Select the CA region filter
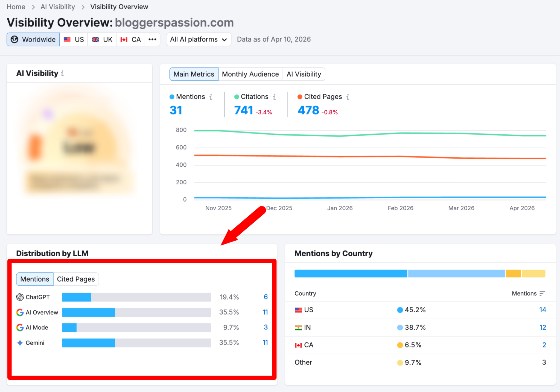Image resolution: width=560 pixels, height=392 pixels. coord(130,39)
